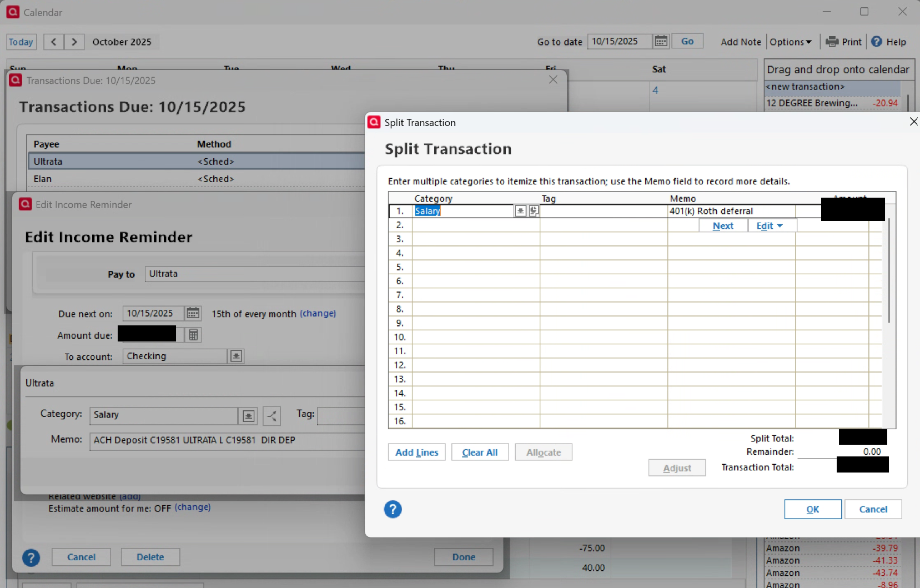This screenshot has height=588, width=920.
Task: Click the split icon beside row 1 category
Action: pyautogui.click(x=534, y=211)
